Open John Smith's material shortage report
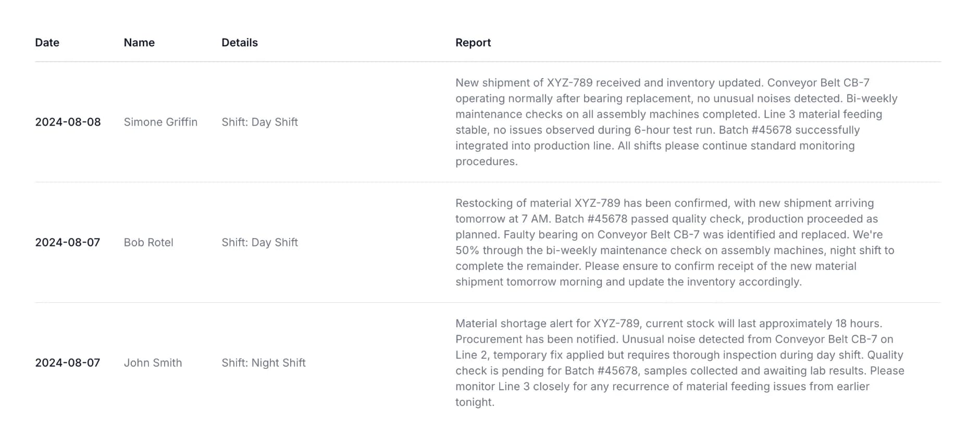 tap(679, 363)
